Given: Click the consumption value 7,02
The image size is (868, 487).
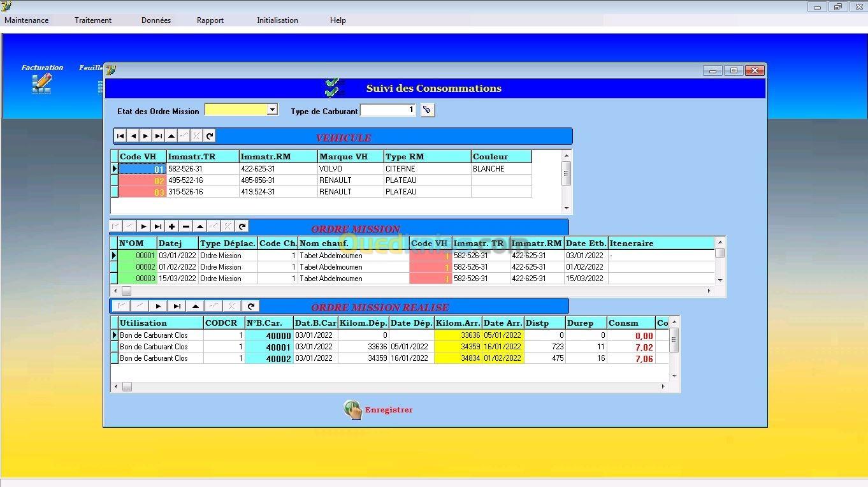Looking at the screenshot, I should click(x=631, y=347).
